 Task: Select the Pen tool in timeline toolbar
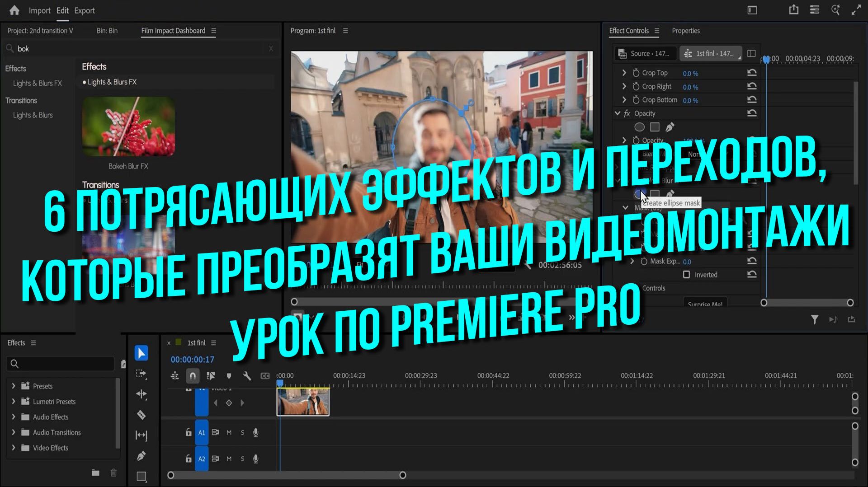(x=142, y=455)
